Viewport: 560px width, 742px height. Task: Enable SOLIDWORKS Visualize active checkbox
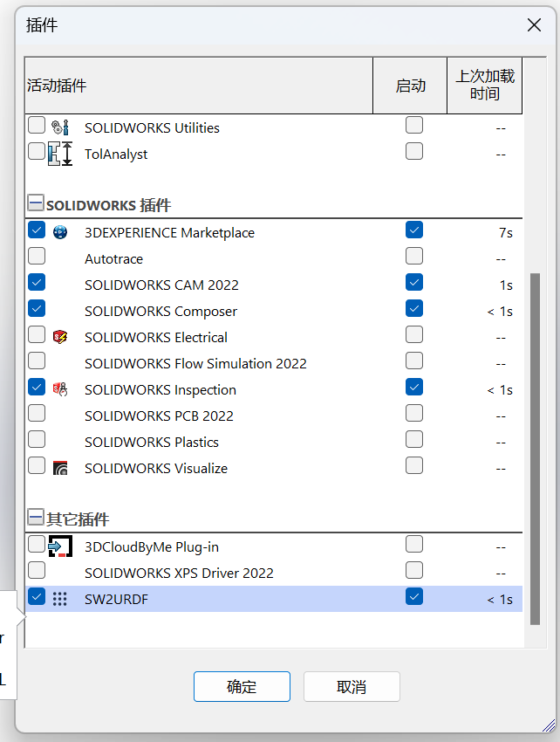(37, 465)
